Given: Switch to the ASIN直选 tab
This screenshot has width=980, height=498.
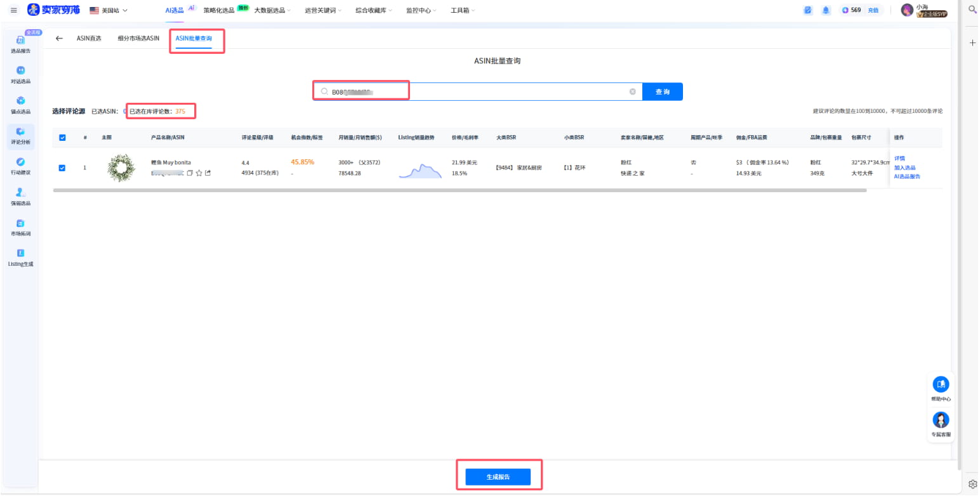Looking at the screenshot, I should pos(89,39).
